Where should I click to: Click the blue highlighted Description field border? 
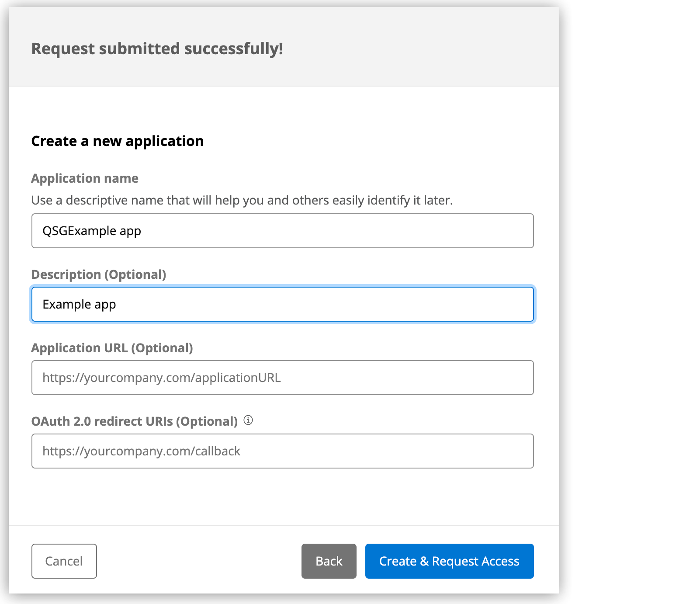(282, 287)
